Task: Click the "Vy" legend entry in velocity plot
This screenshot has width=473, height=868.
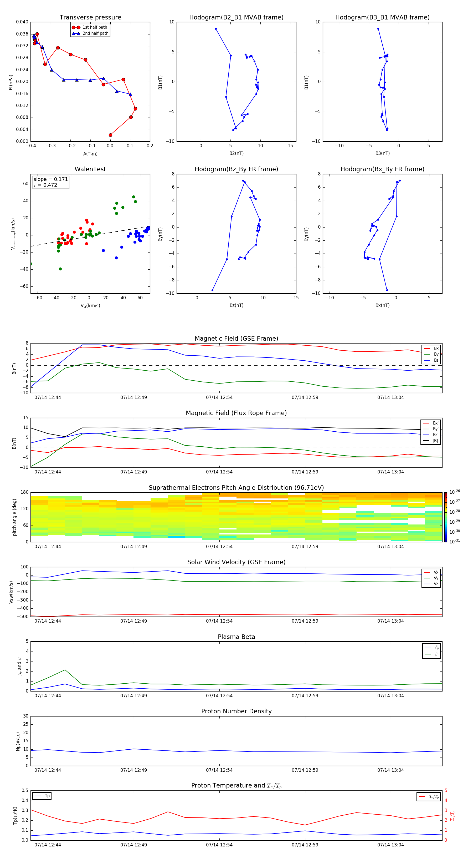Action: 431,578
